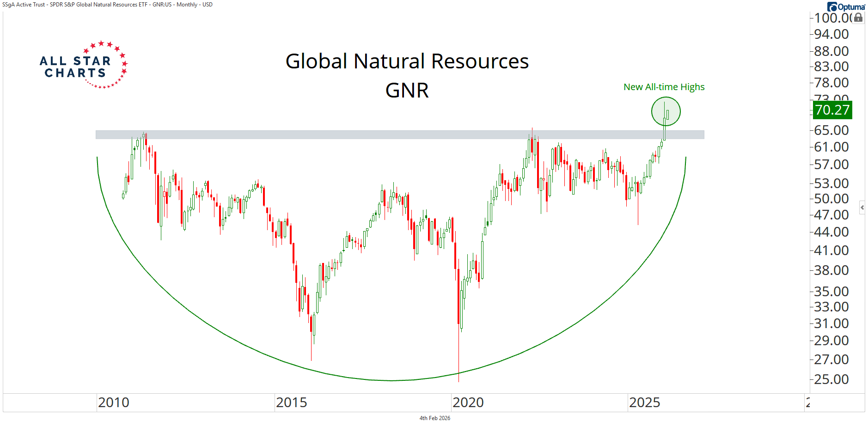Click the 50.00 price scale label
Viewport: 868px width, 427px height.
coord(831,199)
